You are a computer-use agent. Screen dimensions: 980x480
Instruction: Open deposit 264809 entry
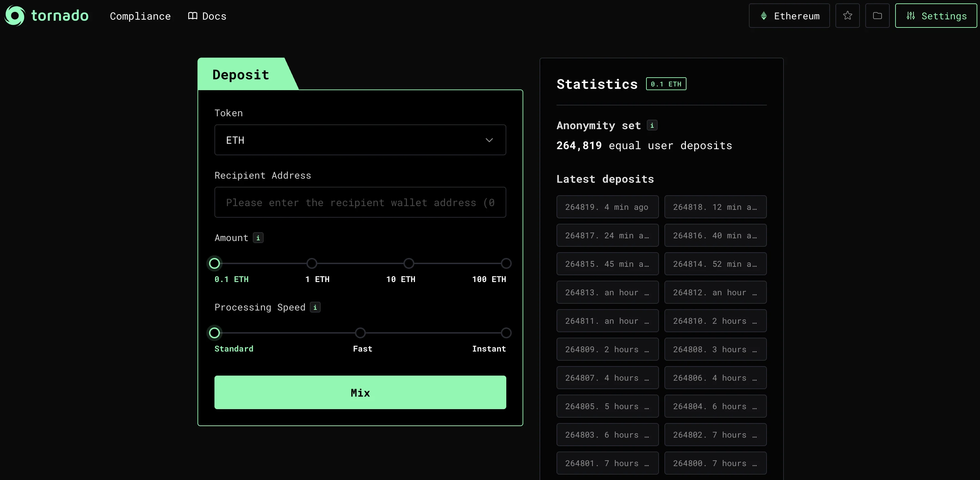point(607,349)
